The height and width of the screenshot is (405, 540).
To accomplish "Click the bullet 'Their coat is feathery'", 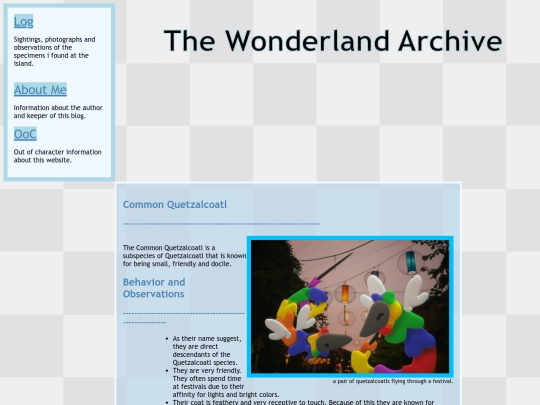I will tap(303, 402).
